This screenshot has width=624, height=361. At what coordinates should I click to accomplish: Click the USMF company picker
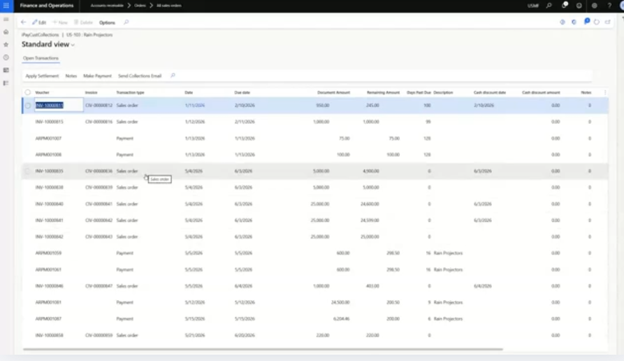pos(533,6)
